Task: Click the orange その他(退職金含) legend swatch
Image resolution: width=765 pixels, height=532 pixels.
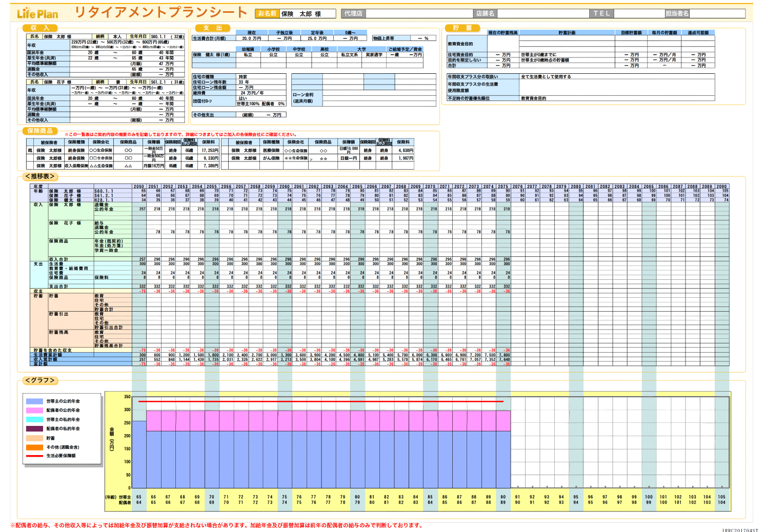Action: (x=34, y=447)
